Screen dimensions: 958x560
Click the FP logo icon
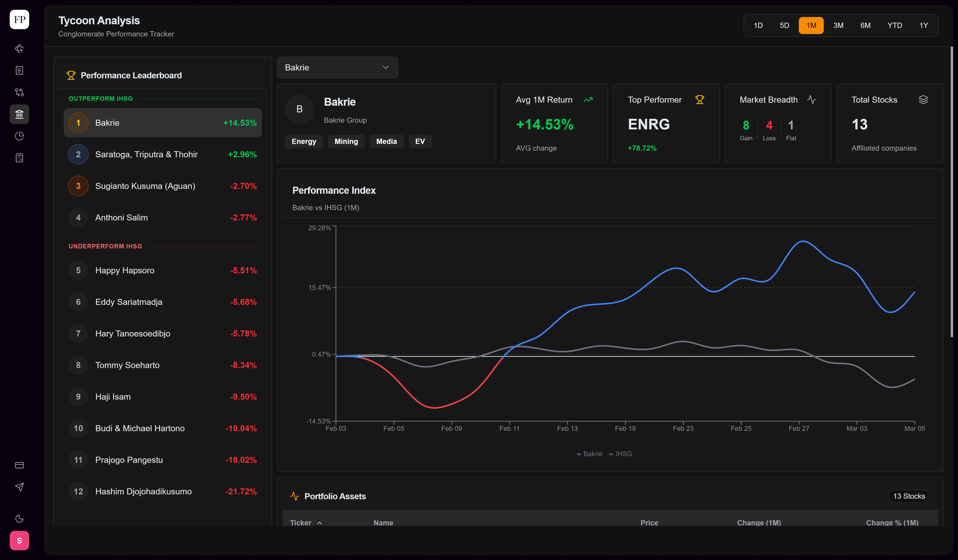coord(19,19)
